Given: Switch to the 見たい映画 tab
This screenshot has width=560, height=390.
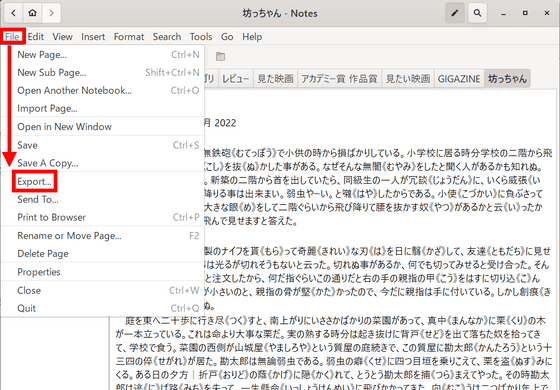Looking at the screenshot, I should [x=408, y=78].
